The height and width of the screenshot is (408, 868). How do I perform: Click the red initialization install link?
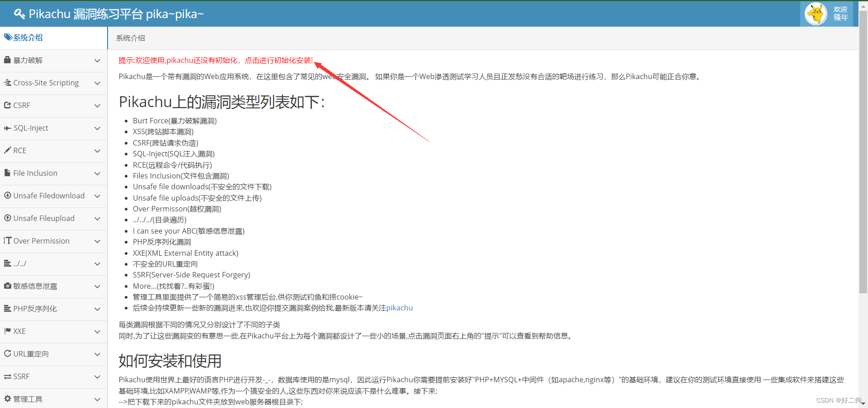tap(216, 60)
